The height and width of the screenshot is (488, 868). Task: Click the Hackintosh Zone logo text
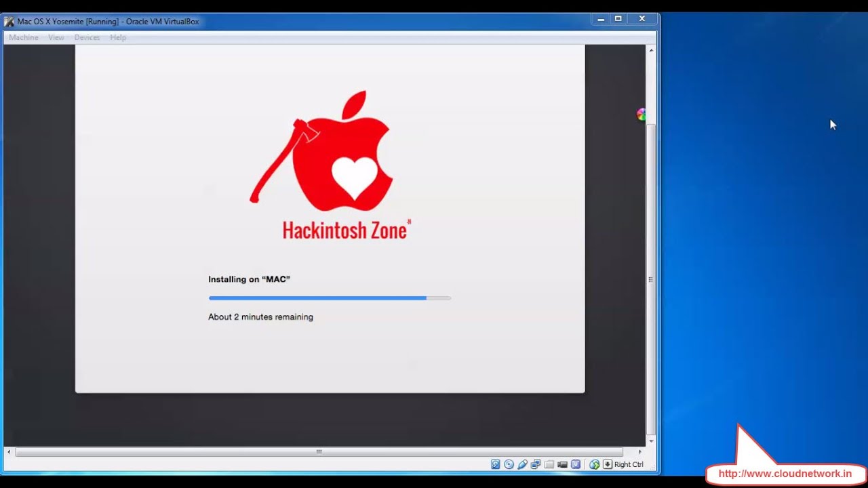tap(346, 230)
